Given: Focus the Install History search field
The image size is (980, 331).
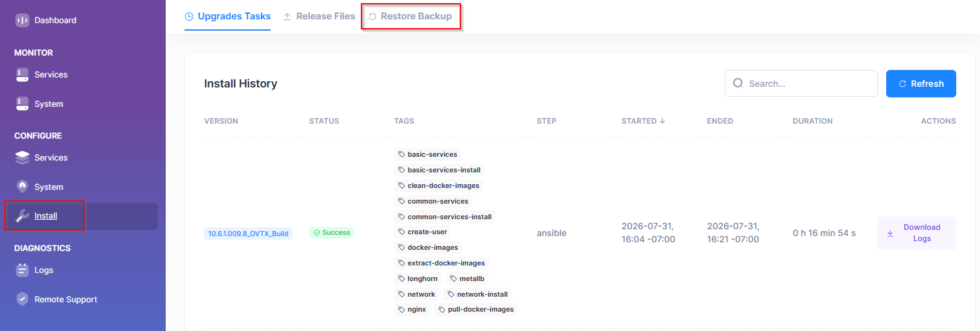Looking at the screenshot, I should click(x=801, y=84).
